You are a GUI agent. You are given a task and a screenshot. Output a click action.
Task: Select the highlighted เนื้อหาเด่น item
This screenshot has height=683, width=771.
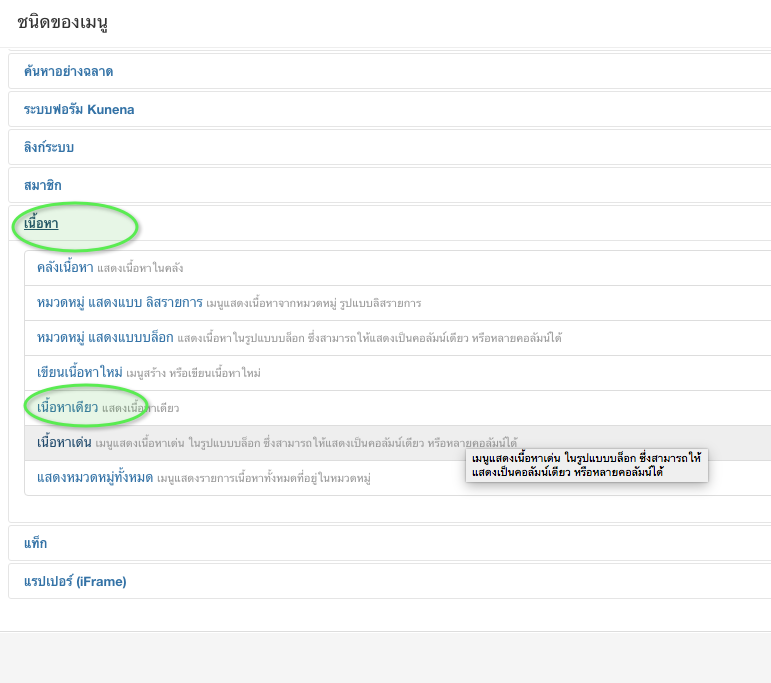click(x=64, y=442)
